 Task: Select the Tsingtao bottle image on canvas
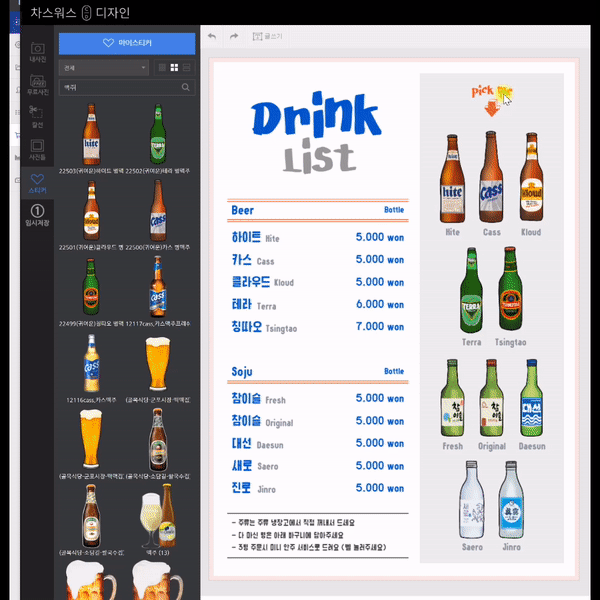[x=510, y=289]
